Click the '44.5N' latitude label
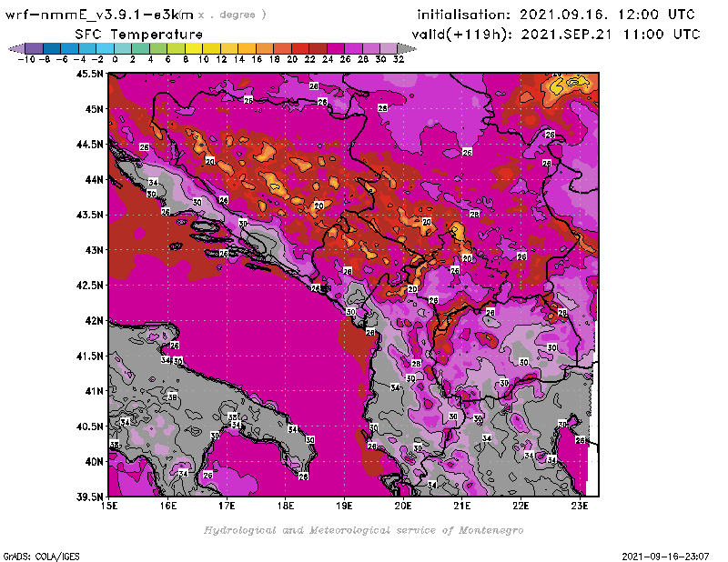Screen dimensions: 728x562 click(x=89, y=144)
